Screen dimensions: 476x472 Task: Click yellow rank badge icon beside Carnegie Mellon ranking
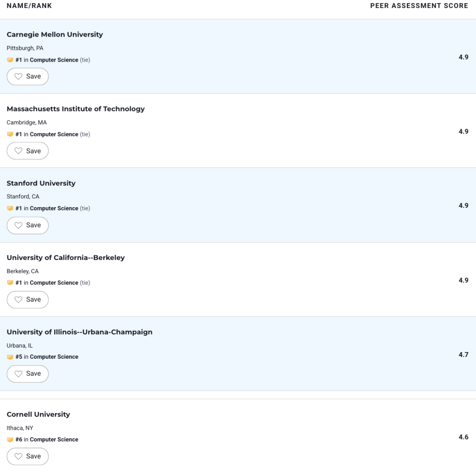[x=10, y=60]
